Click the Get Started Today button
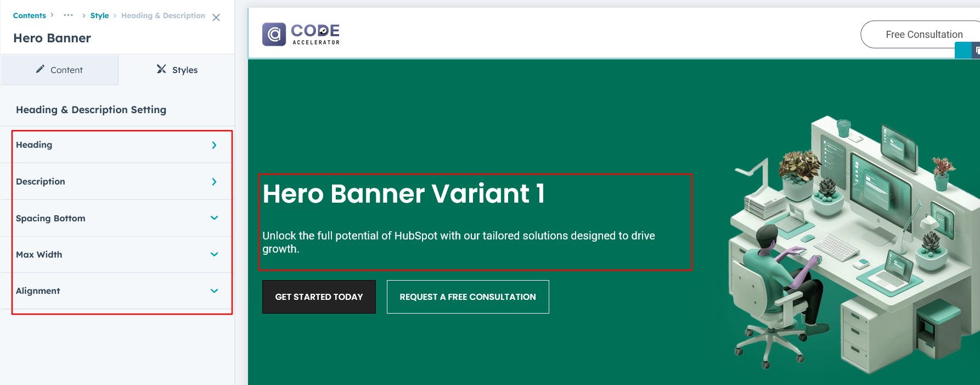 coord(319,297)
